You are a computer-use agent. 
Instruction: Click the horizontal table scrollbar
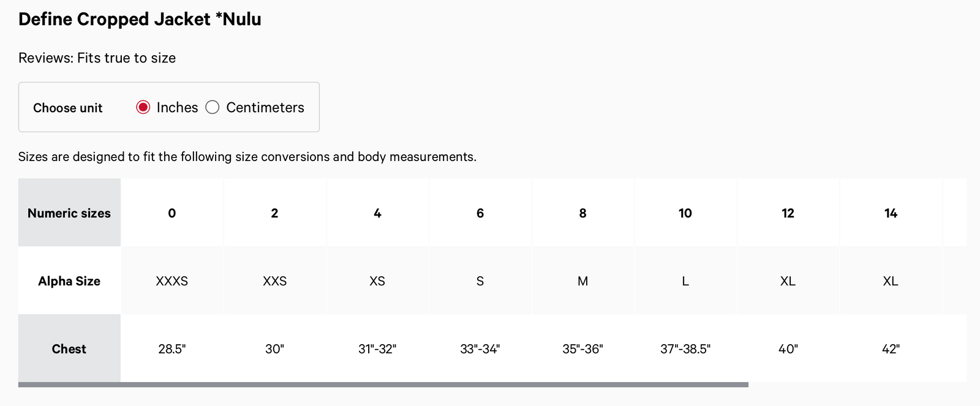383,385
